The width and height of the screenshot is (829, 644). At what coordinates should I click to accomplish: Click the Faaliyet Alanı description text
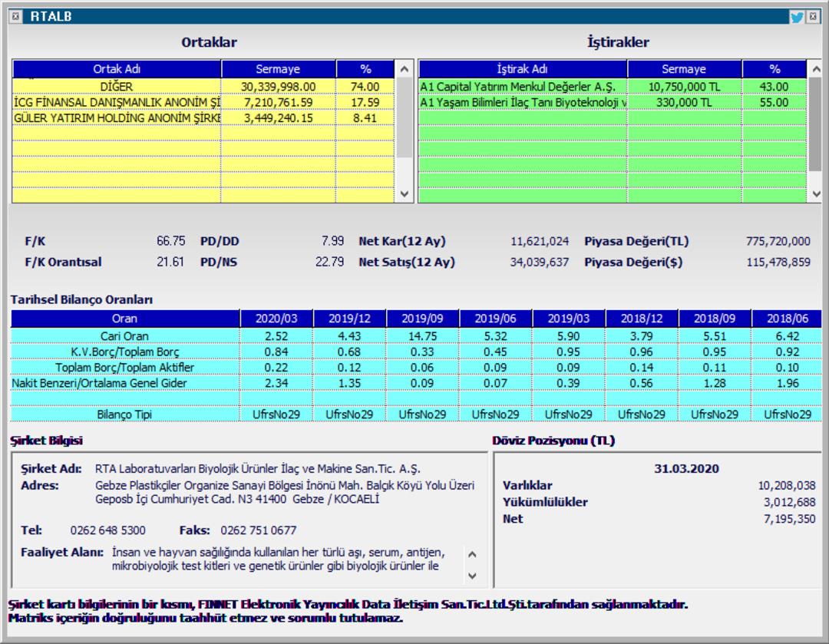[278, 559]
